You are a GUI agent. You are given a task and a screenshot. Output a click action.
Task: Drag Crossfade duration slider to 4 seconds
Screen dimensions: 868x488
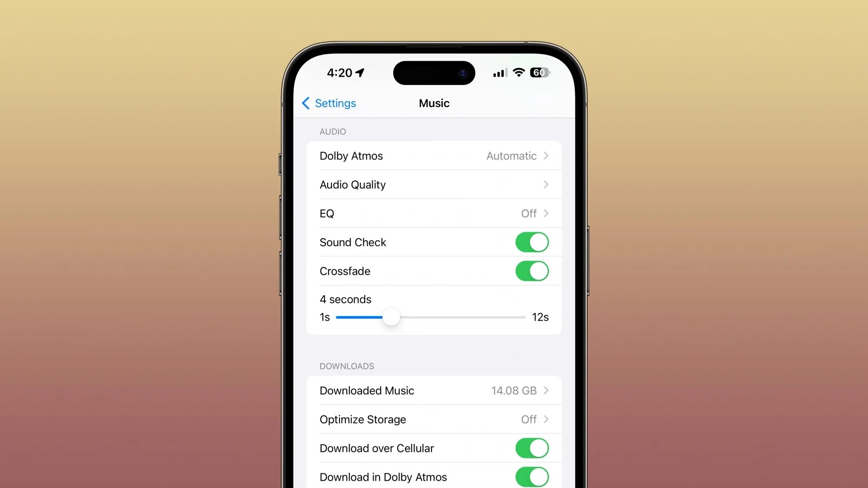(x=391, y=317)
